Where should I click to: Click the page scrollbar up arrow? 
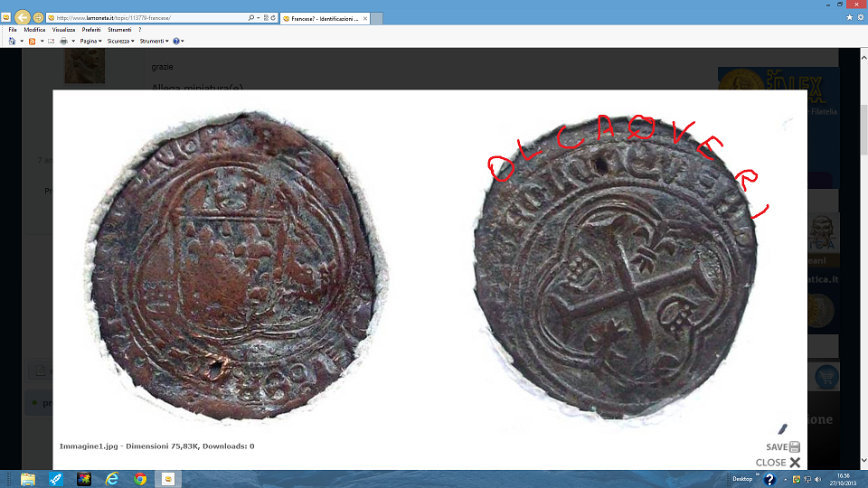863,56
